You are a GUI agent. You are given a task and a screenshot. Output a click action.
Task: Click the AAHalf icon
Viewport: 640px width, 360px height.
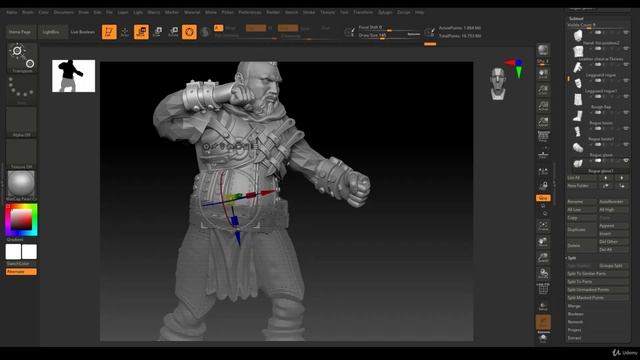click(x=543, y=122)
